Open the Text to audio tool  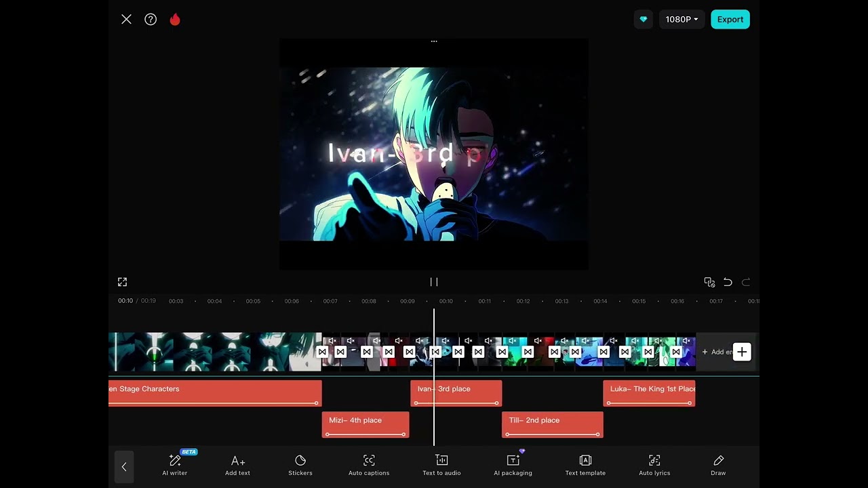point(441,465)
